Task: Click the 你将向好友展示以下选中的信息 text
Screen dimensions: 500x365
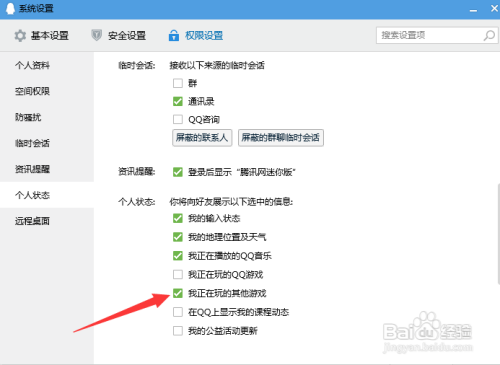Action: (231, 202)
